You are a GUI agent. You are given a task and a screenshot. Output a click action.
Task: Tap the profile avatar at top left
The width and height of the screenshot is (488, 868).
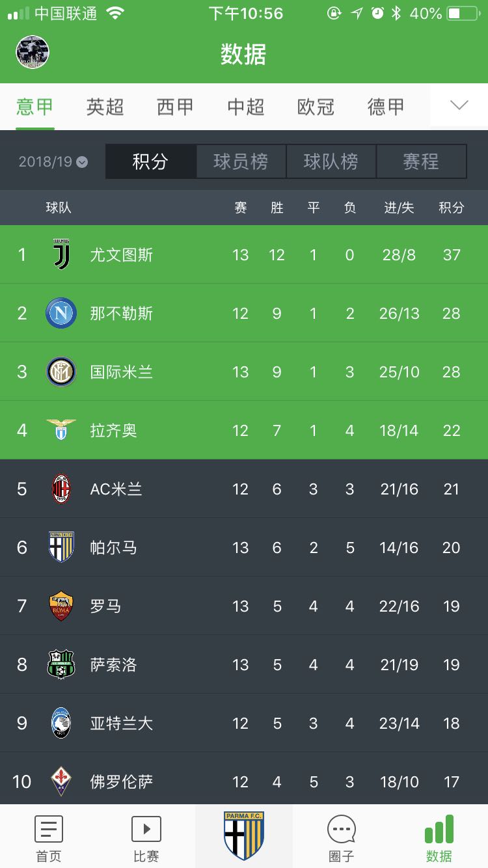33,52
